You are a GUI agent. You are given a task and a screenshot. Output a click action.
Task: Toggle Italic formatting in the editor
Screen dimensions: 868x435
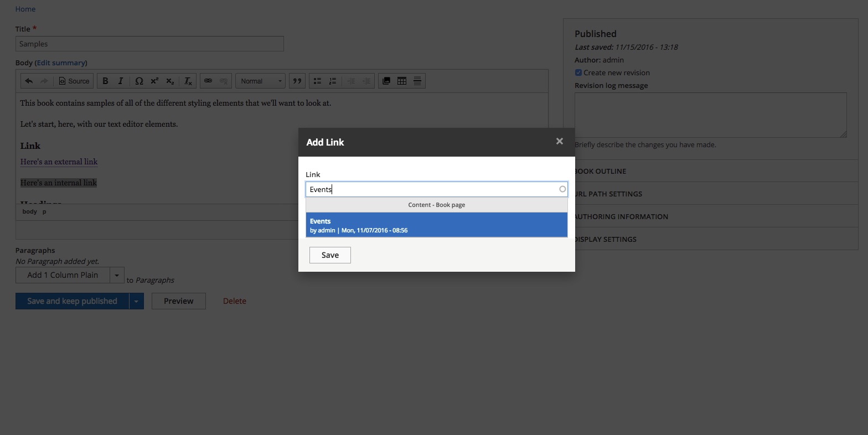tap(121, 81)
